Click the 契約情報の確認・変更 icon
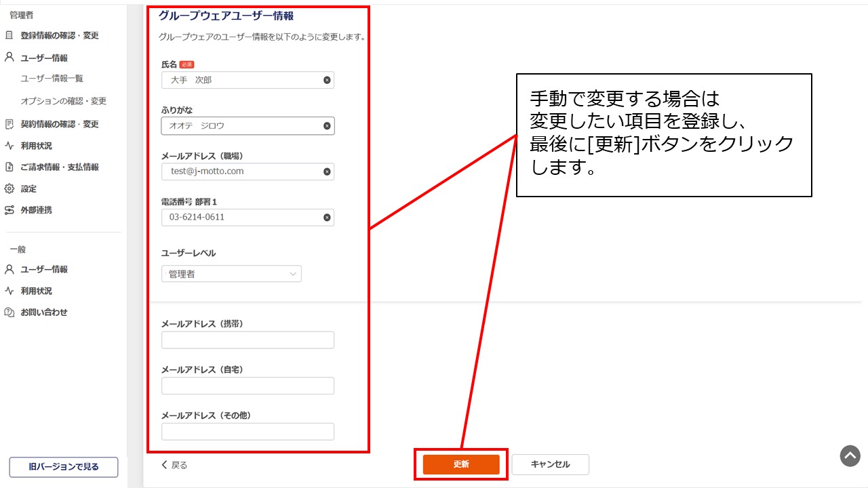Image resolution: width=868 pixels, height=488 pixels. click(10, 123)
